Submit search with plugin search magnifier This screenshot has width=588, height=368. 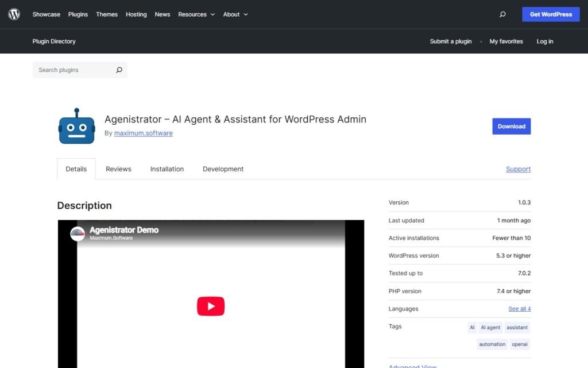(x=119, y=70)
